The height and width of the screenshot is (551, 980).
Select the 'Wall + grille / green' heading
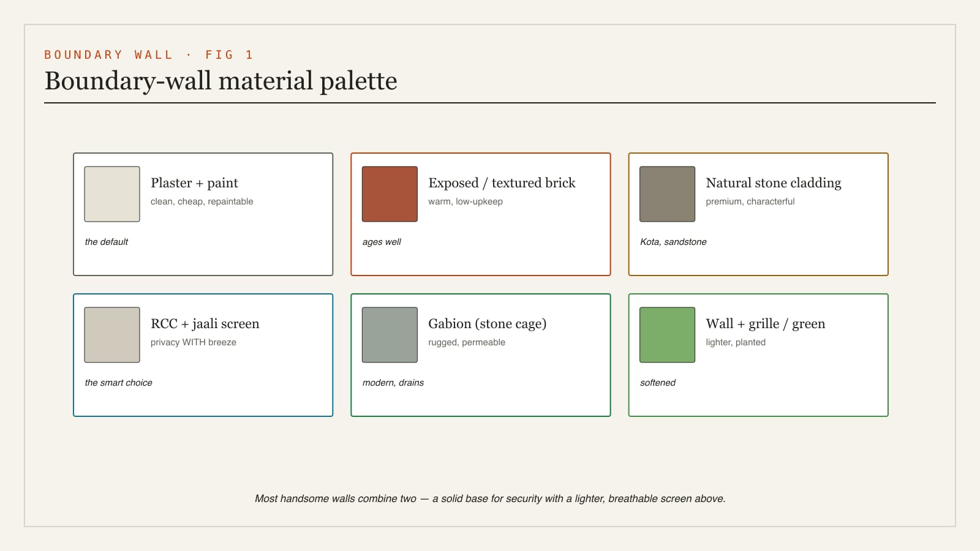click(766, 324)
